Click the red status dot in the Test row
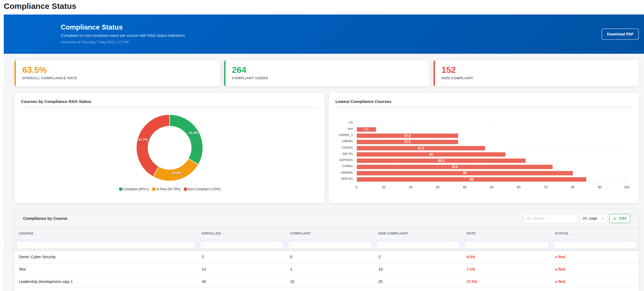The width and height of the screenshot is (644, 291). click(x=556, y=270)
